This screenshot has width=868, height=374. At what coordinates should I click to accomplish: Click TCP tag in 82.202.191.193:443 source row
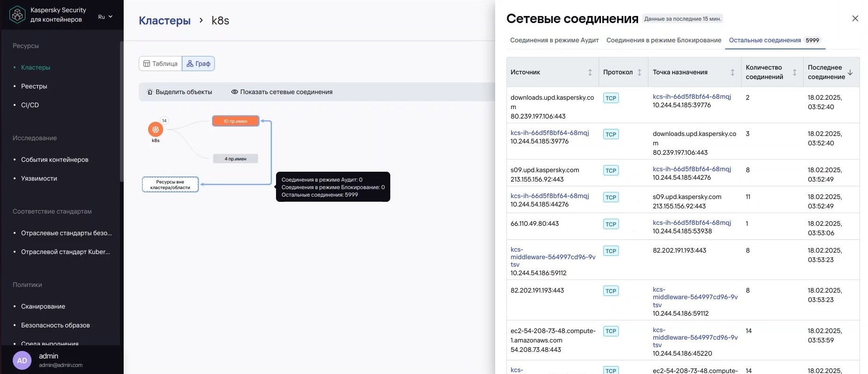(x=611, y=291)
